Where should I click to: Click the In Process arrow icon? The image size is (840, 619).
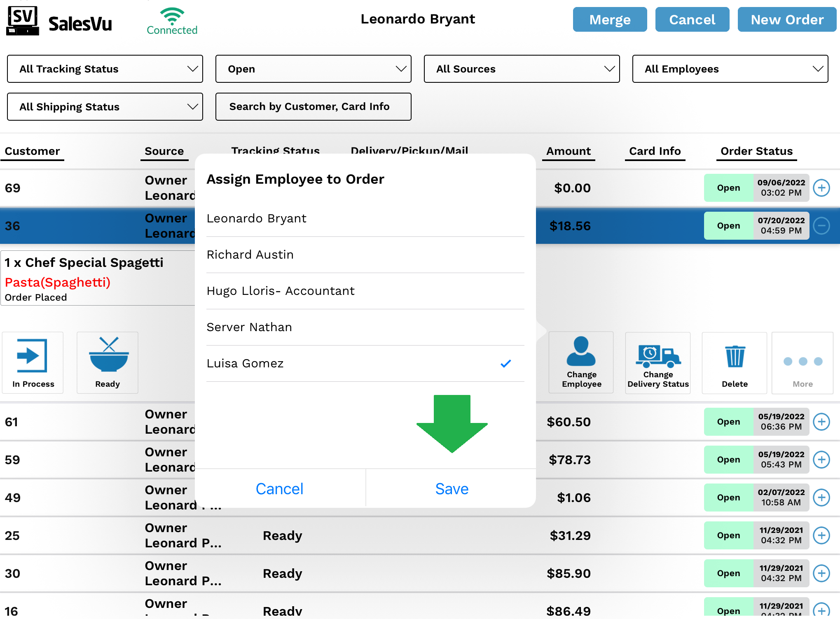click(x=32, y=356)
